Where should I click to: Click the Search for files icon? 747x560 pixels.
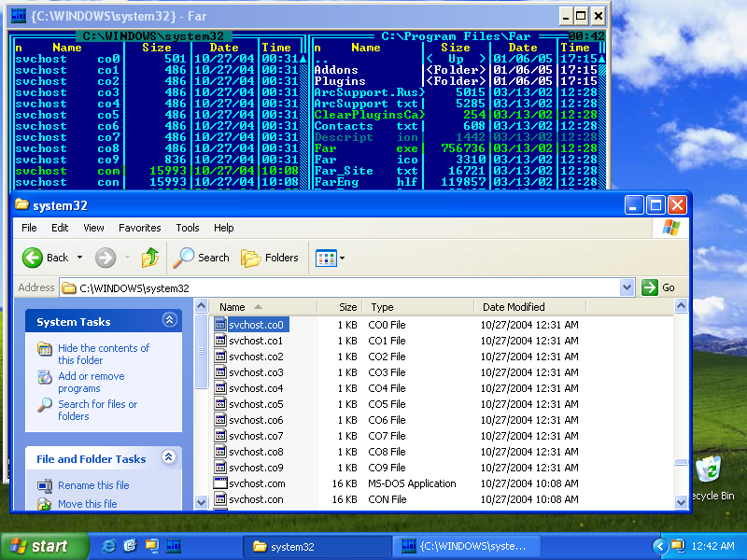point(45,405)
